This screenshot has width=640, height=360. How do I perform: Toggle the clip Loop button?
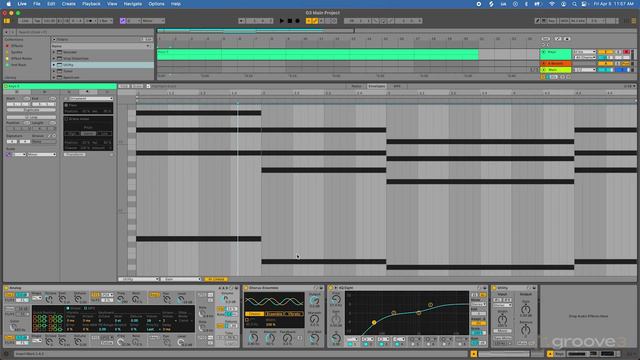pyautogui.click(x=31, y=117)
